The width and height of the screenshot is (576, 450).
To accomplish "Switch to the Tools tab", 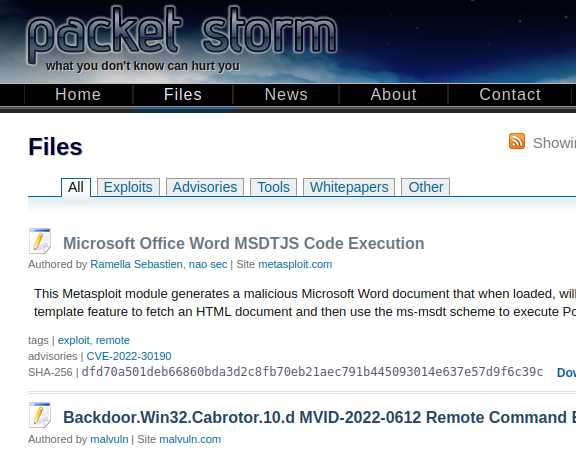I will tap(273, 187).
